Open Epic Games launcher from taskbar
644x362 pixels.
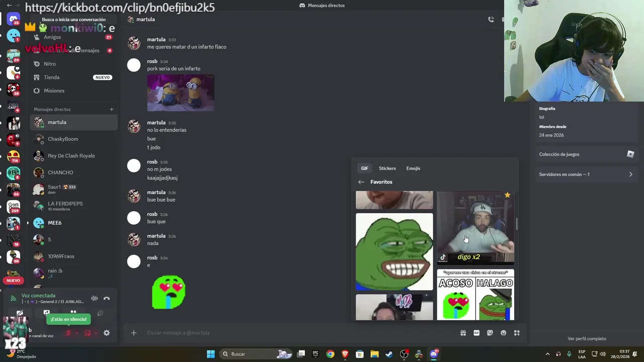[315, 354]
